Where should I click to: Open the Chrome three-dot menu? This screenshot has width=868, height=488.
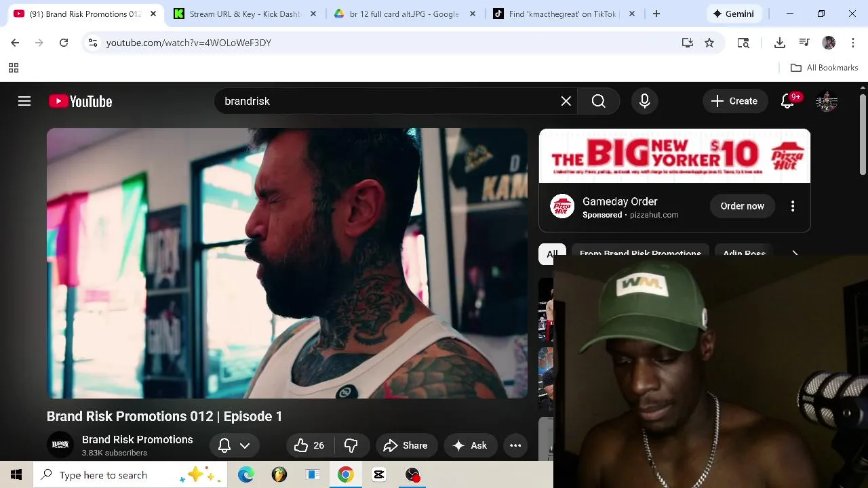852,43
